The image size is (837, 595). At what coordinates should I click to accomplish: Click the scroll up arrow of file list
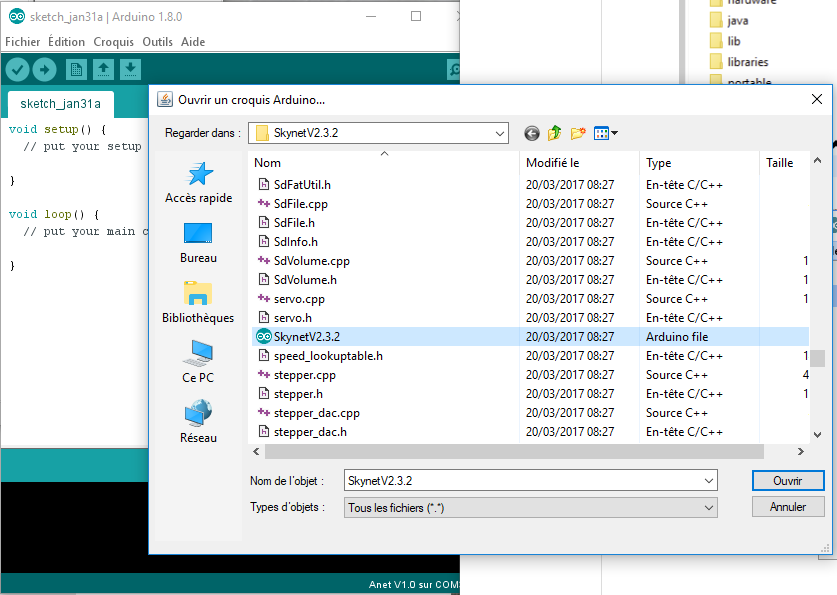(x=817, y=160)
